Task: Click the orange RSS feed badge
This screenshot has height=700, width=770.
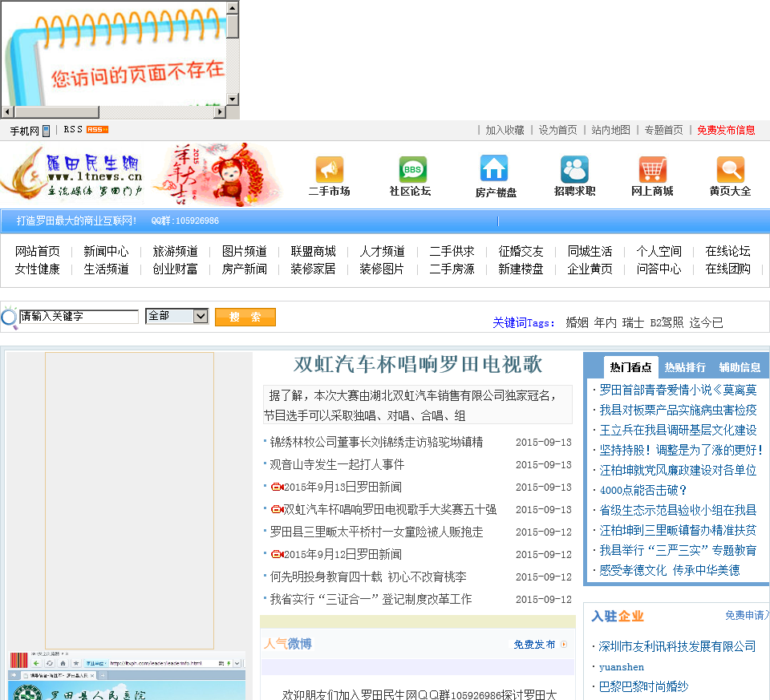Action: [x=97, y=130]
